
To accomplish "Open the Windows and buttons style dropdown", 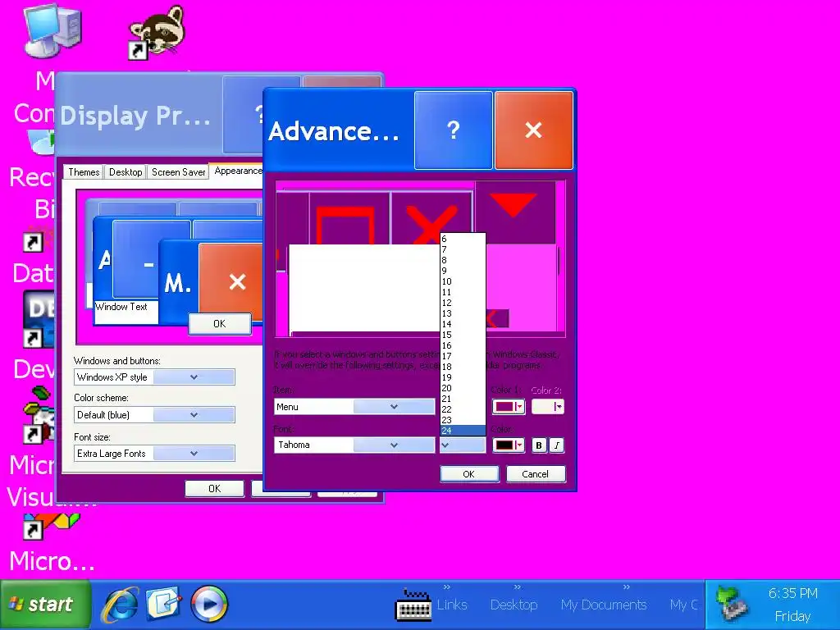I will tap(194, 377).
